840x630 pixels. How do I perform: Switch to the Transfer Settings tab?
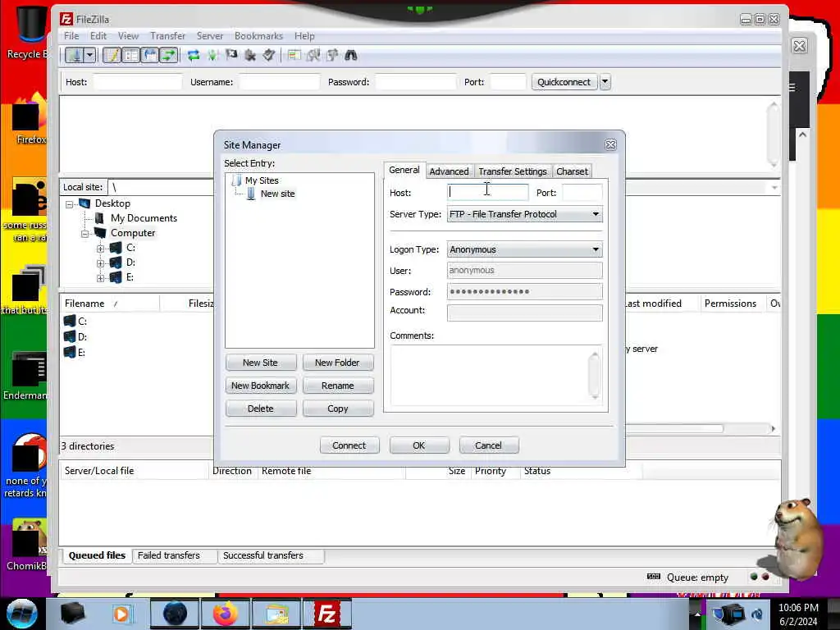coord(513,171)
